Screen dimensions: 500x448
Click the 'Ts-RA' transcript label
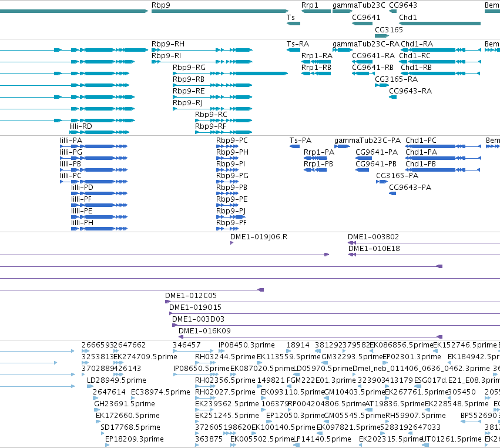pyautogui.click(x=298, y=44)
